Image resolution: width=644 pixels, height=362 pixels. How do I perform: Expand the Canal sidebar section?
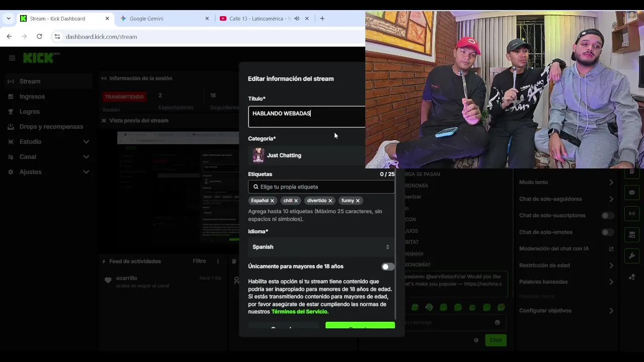pos(86,157)
